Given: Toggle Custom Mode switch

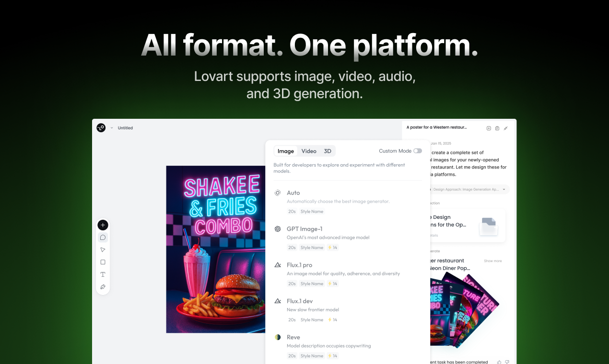Looking at the screenshot, I should click(418, 151).
